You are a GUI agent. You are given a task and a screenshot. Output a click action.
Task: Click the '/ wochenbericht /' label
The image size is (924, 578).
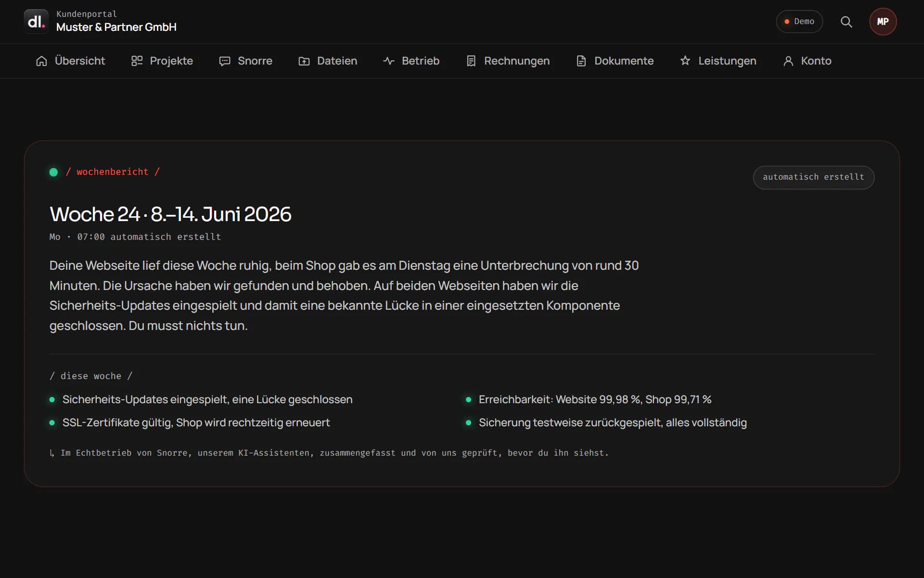tap(113, 172)
